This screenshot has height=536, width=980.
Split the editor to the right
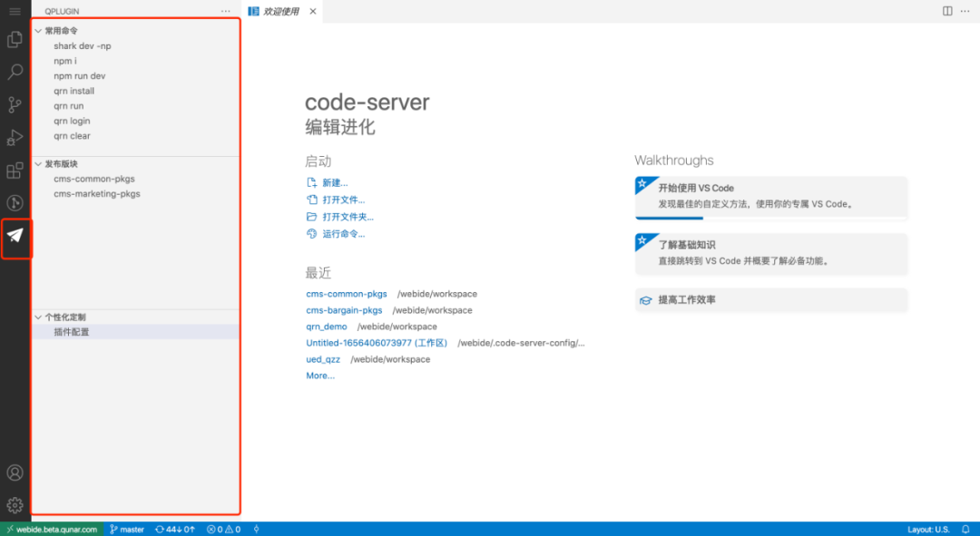point(947,11)
